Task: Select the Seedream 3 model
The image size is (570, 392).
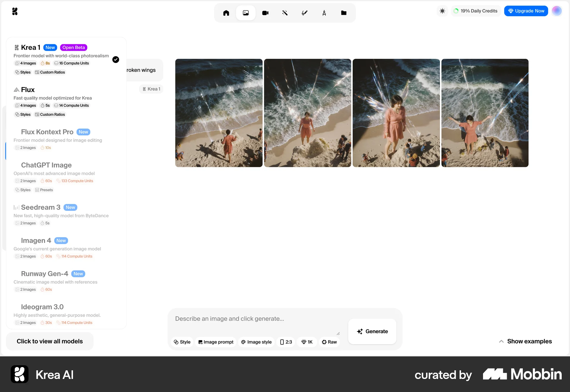Action: click(x=41, y=207)
